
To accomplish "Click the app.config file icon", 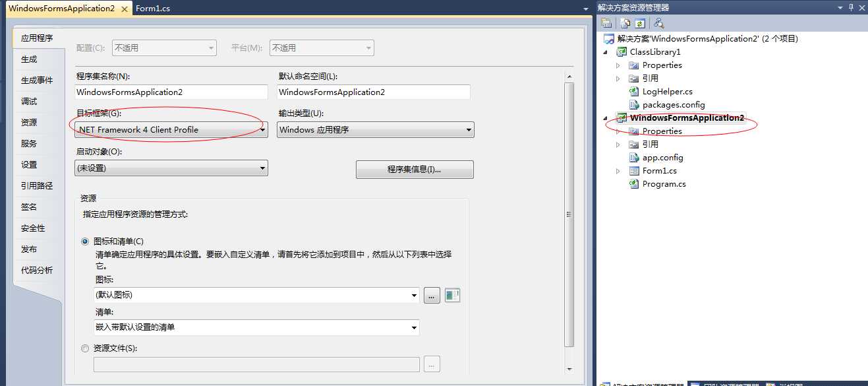I will click(634, 158).
